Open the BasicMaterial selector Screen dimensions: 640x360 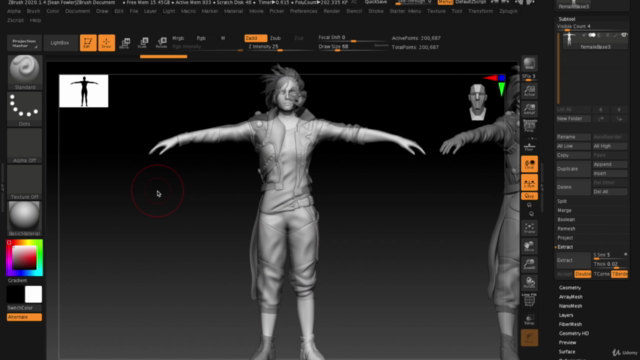point(24,218)
